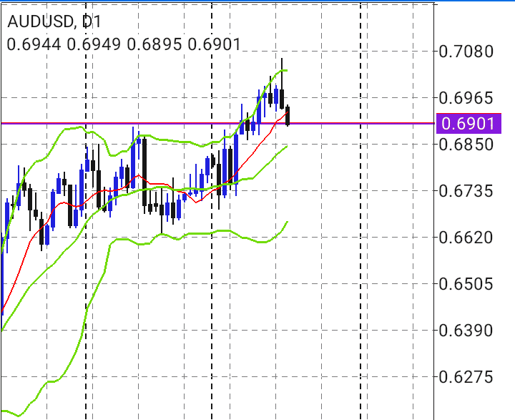
Task: Click the 0.7080 price axis label
Action: (466, 52)
